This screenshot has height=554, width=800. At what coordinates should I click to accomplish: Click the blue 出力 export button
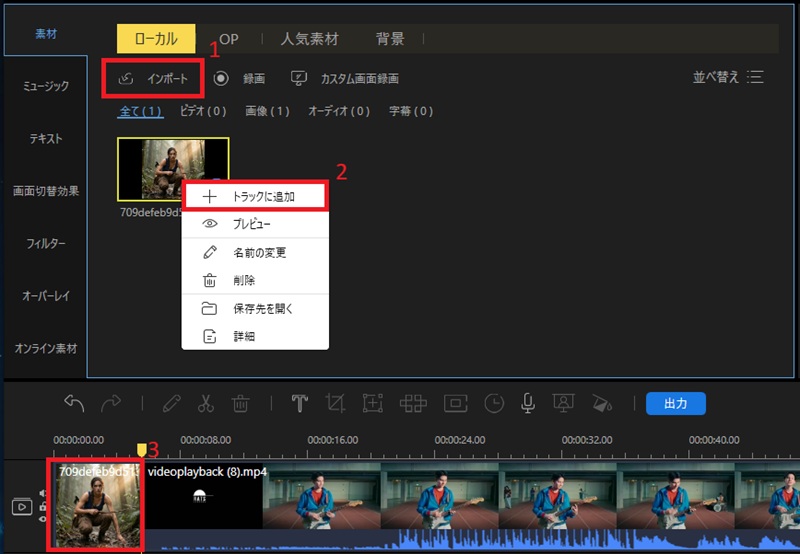pos(676,404)
